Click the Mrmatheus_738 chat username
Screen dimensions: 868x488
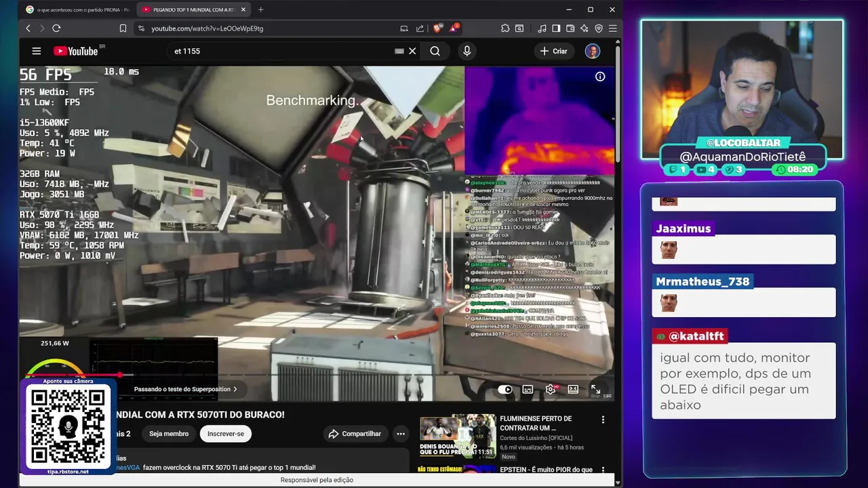coord(703,281)
